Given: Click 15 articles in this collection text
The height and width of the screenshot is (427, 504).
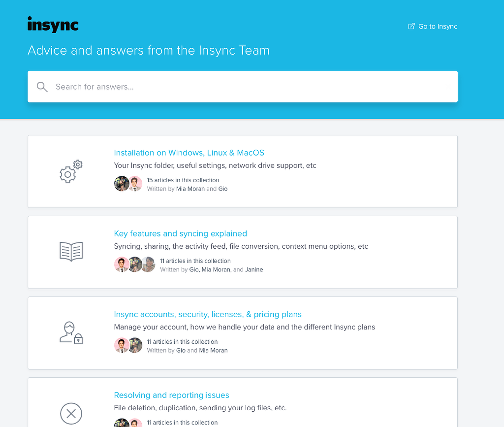Looking at the screenshot, I should [183, 180].
